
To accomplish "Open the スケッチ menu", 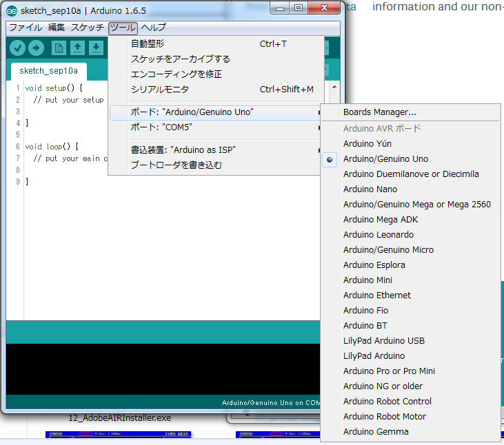I will 87,28.
